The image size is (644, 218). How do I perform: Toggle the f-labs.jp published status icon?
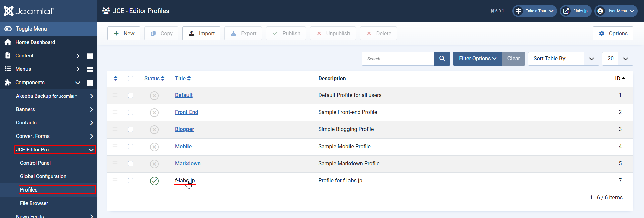pyautogui.click(x=154, y=181)
